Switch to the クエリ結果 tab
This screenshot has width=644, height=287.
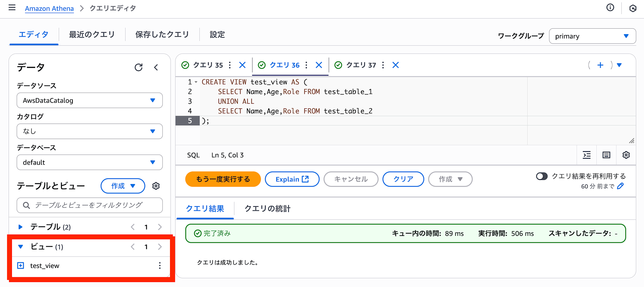(x=205, y=208)
